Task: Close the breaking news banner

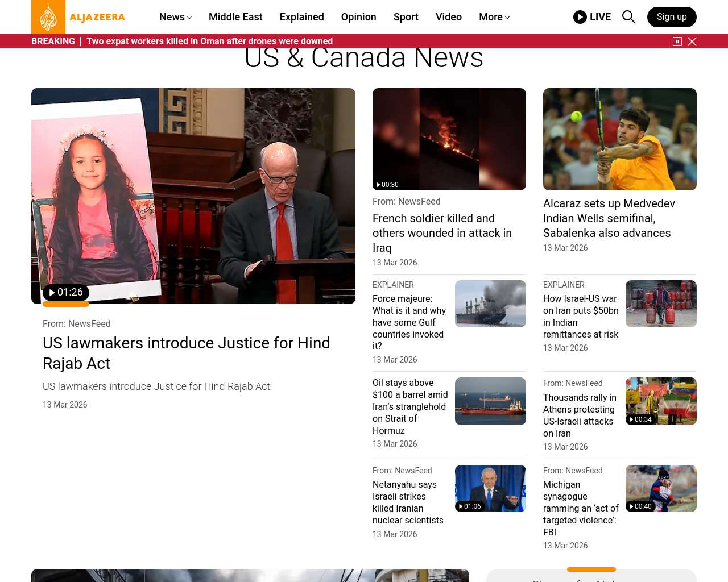Action: click(x=692, y=41)
